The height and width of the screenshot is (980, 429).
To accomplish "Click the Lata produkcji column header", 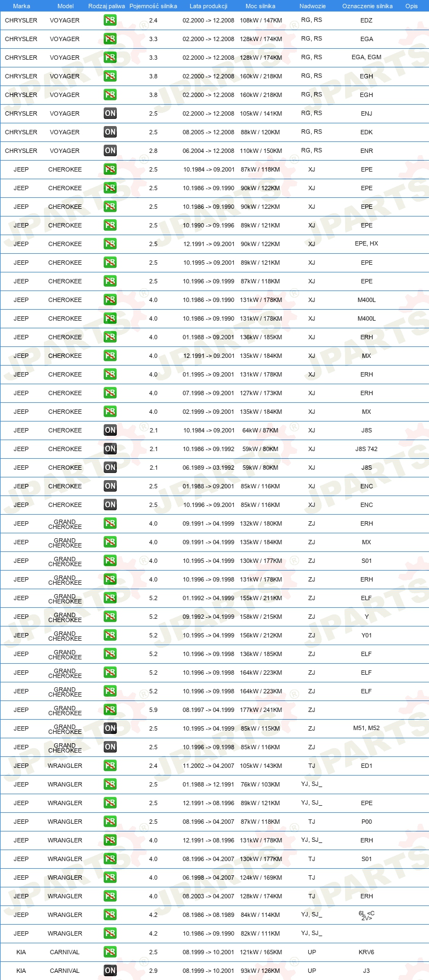I will [208, 6].
